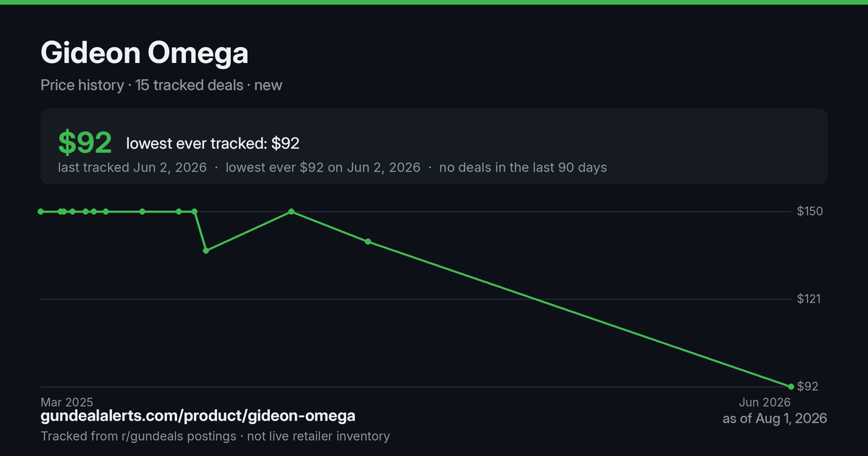Click the $92 axis label
Viewport: 868px width, 456px height.
pyautogui.click(x=807, y=387)
